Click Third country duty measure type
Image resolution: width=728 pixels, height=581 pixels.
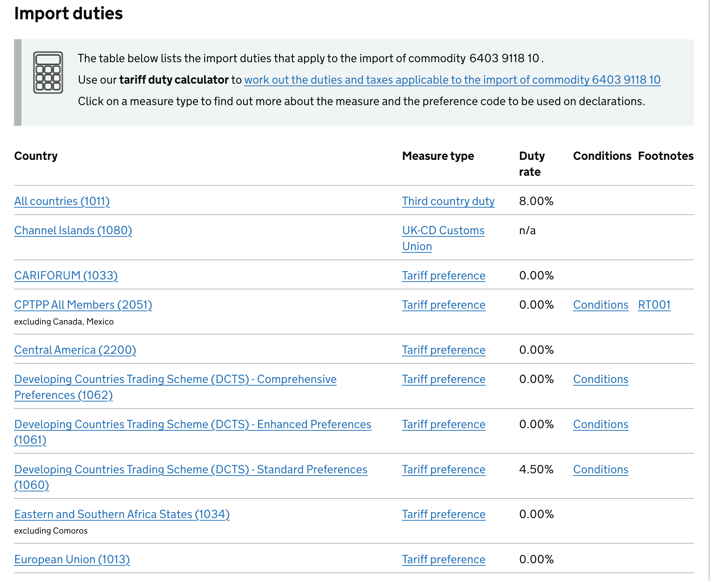(x=448, y=201)
